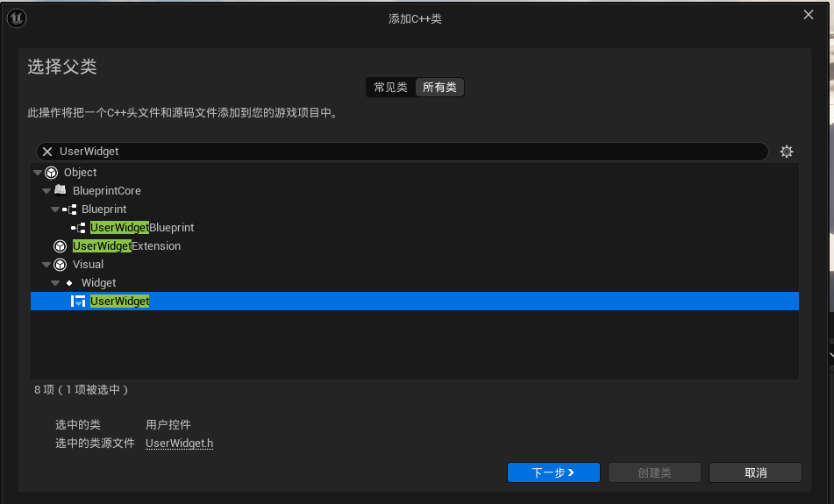This screenshot has height=504, width=834.
Task: Click the UserWidgetBlueprint row icon
Action: [x=78, y=228]
